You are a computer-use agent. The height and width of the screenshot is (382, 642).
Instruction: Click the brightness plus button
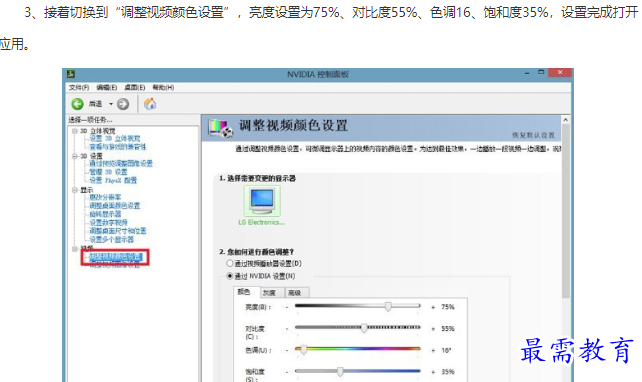point(433,307)
